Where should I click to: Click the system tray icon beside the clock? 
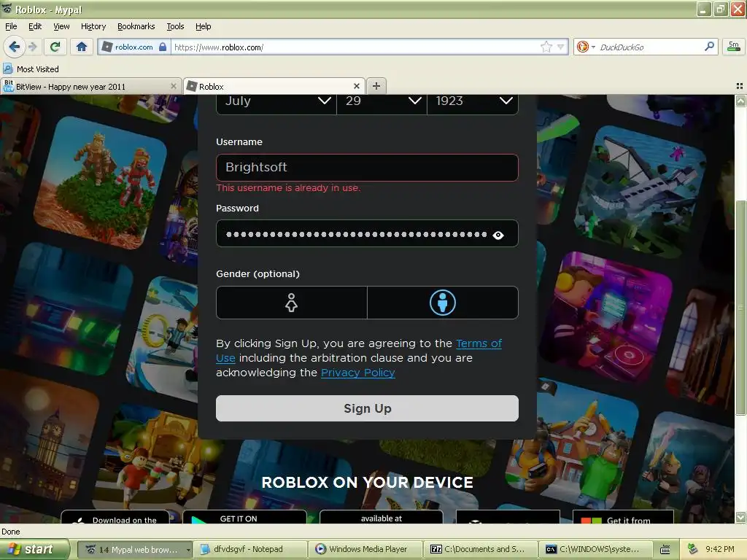693,549
